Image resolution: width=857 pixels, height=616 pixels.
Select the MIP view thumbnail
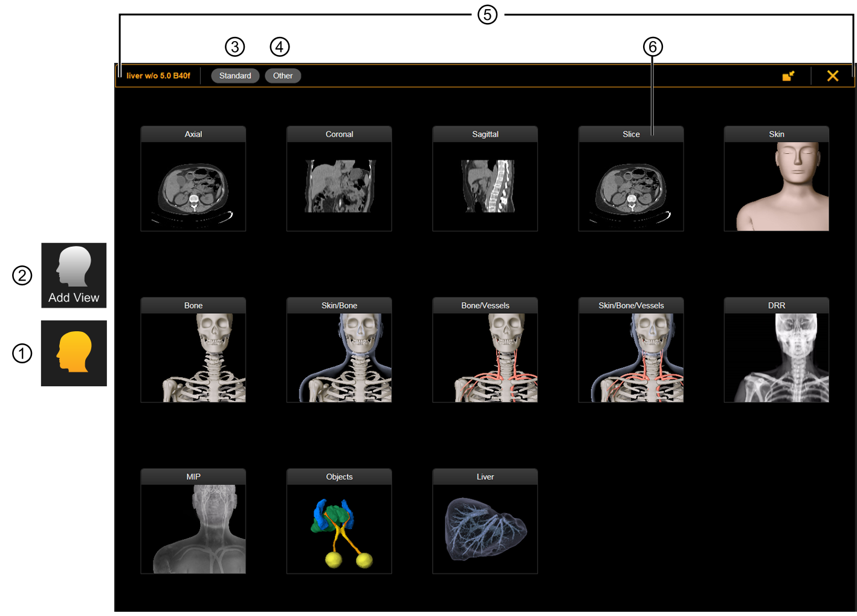(193, 521)
